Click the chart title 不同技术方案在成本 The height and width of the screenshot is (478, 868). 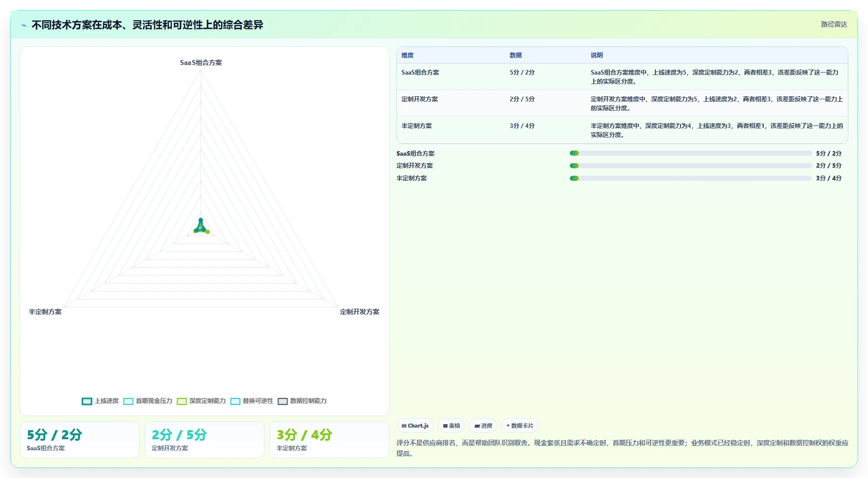pos(147,25)
